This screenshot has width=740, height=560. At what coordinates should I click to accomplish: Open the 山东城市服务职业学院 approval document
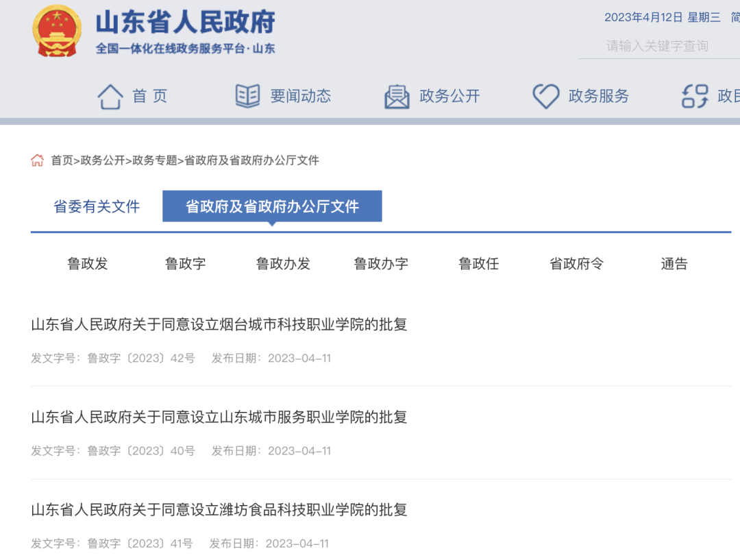(219, 417)
